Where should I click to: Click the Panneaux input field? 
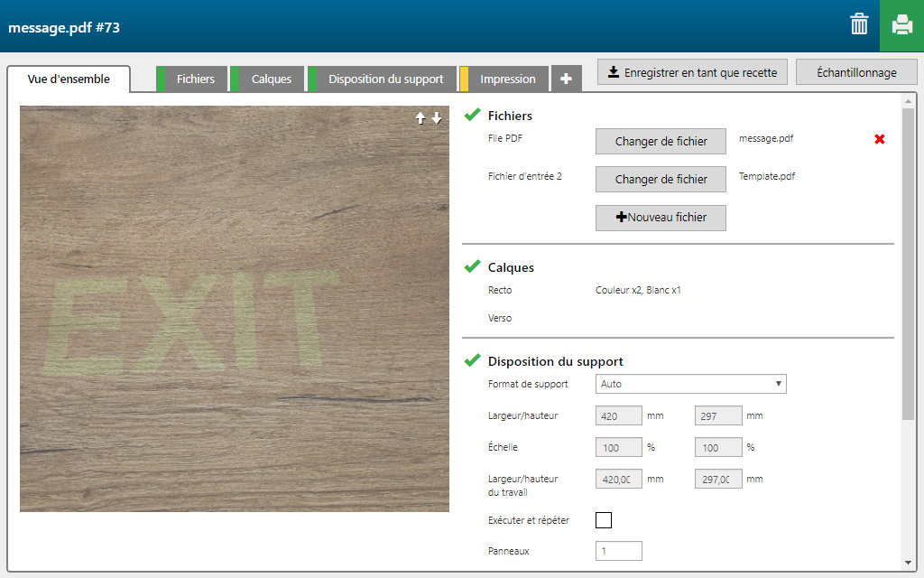pos(619,551)
